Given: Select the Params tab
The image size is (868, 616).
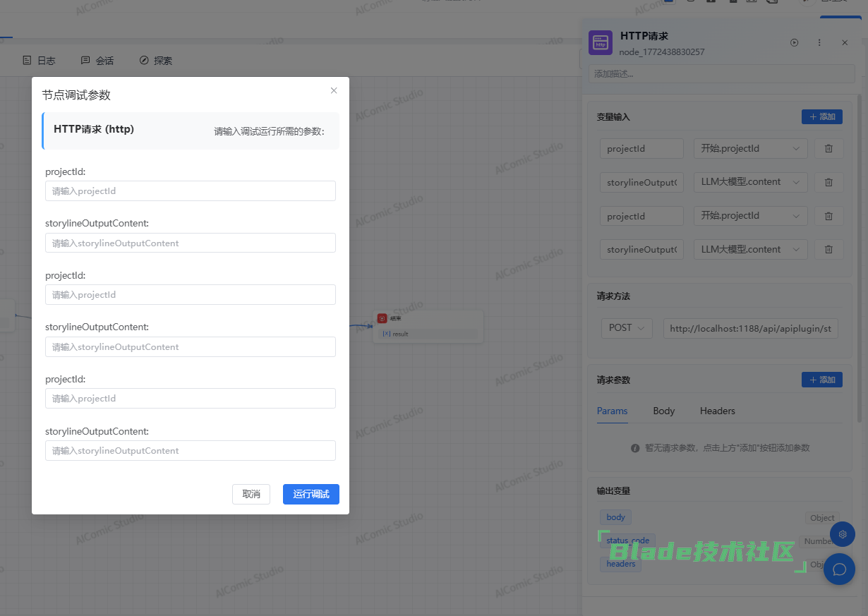Looking at the screenshot, I should (612, 411).
